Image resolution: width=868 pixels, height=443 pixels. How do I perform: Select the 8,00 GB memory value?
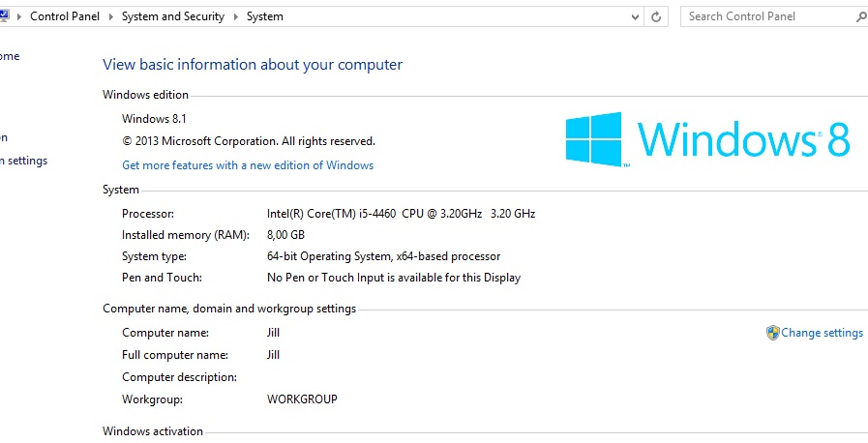(x=285, y=235)
